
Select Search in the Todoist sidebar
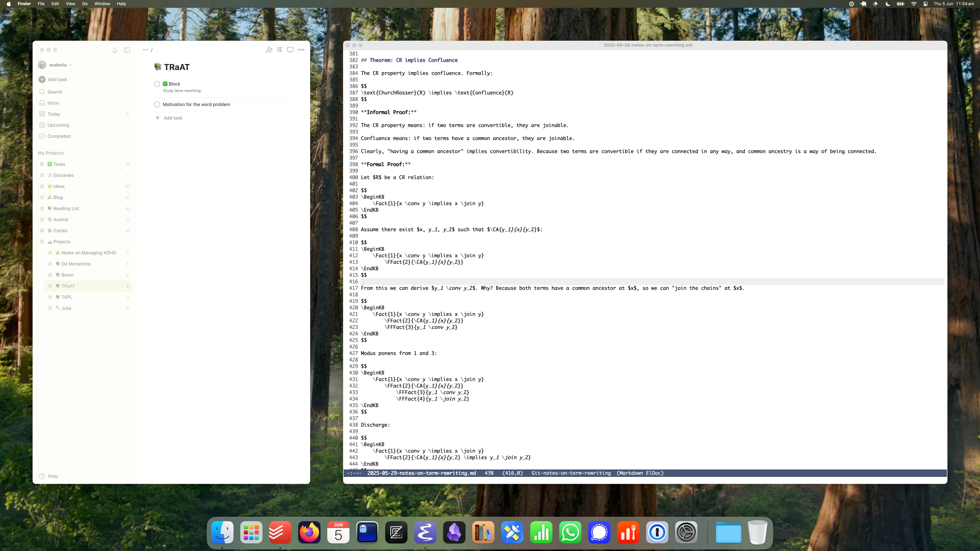pos(54,92)
